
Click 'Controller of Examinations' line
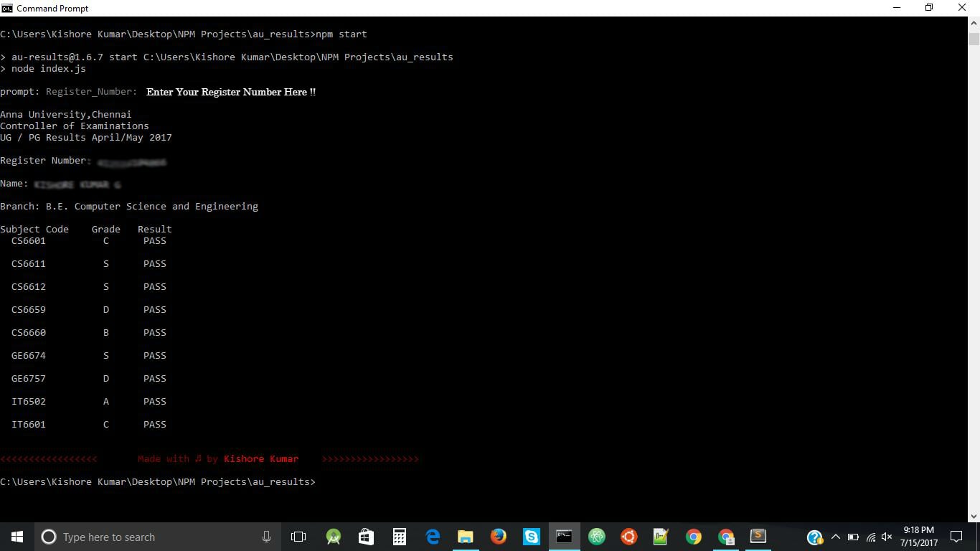75,126
